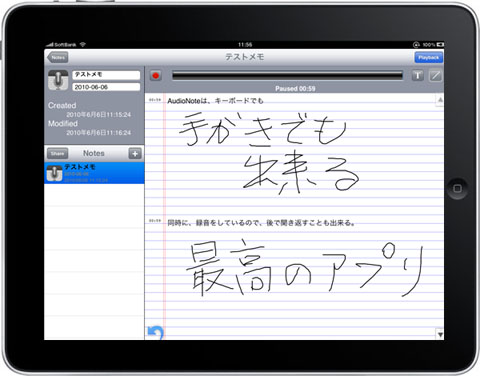Tap the scroll down arrow
Image resolution: width=480 pixels, height=376 pixels.
click(440, 334)
